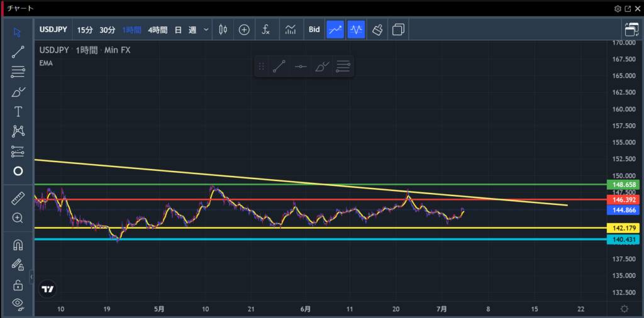This screenshot has width=644, height=318.
Task: Click the 7月 date on time axis
Action: click(441, 309)
